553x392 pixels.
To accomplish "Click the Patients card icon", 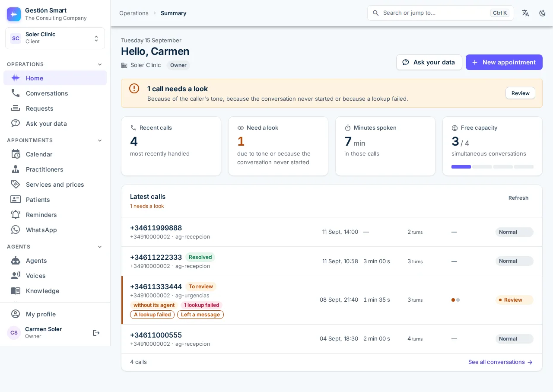I will click(16, 199).
